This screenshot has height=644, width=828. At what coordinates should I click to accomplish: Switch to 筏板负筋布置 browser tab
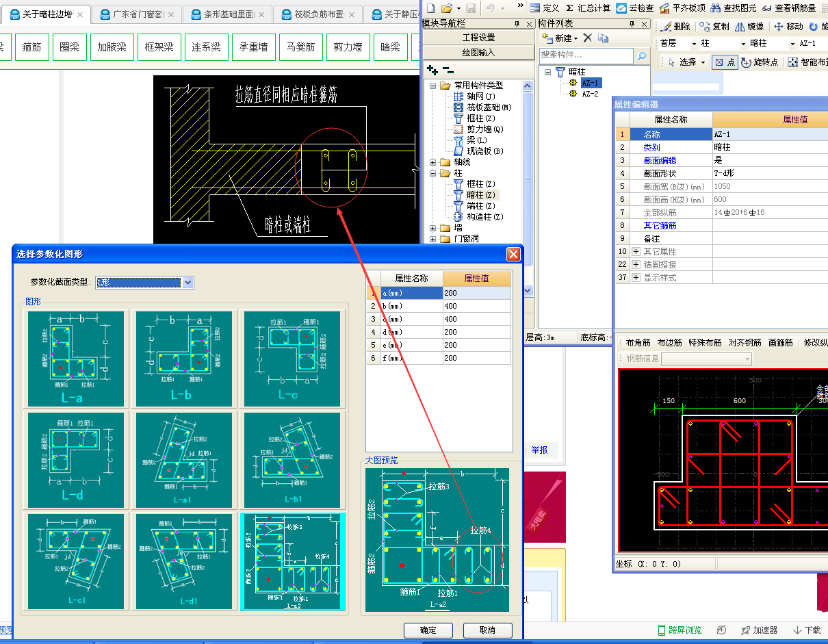[318, 14]
